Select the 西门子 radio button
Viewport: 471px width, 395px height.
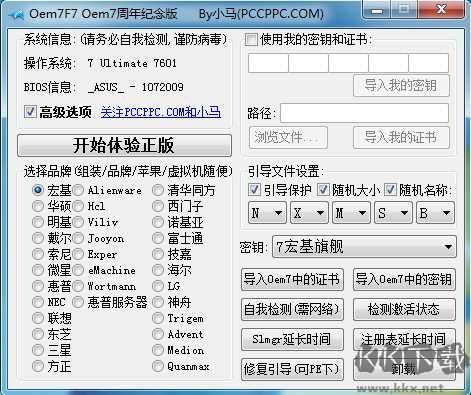[x=158, y=206]
